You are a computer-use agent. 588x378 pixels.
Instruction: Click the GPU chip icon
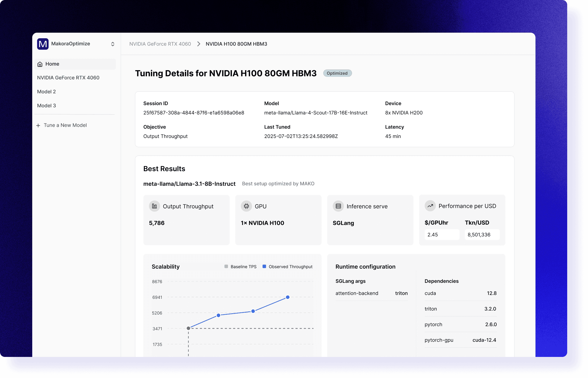[x=246, y=206]
